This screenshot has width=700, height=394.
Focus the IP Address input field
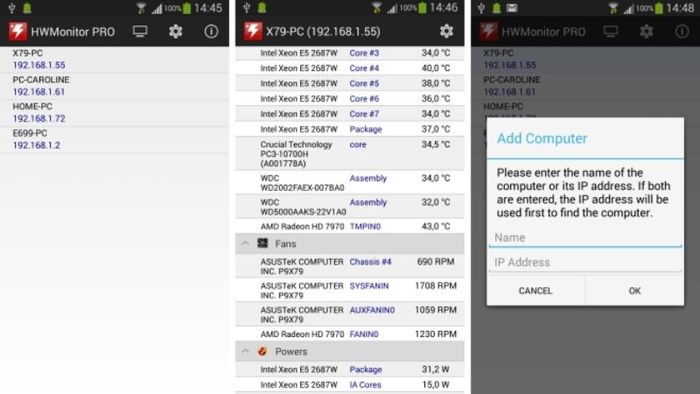pos(585,262)
